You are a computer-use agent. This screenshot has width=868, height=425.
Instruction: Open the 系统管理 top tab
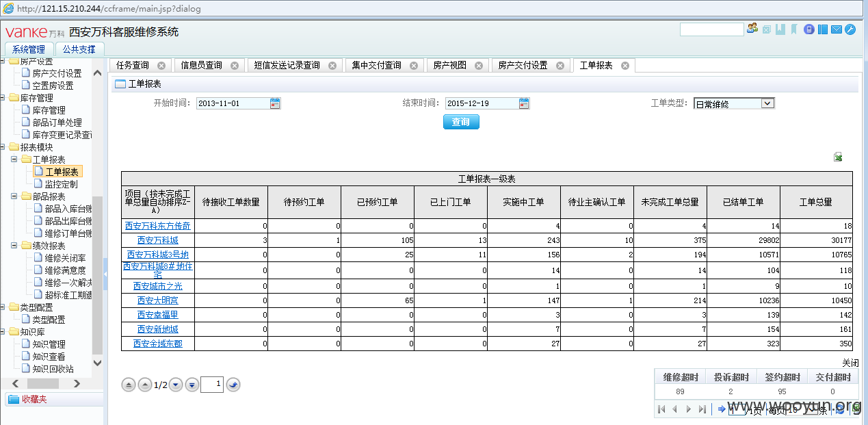[x=29, y=49]
